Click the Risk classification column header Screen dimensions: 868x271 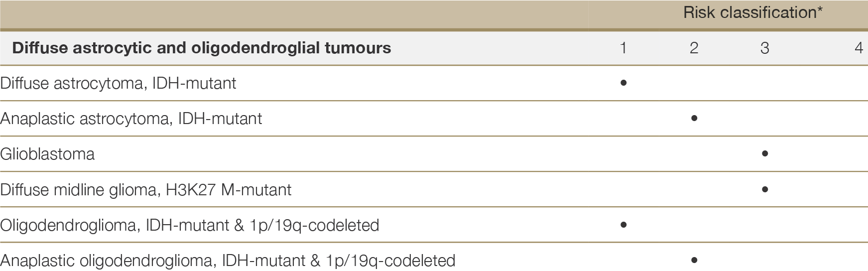pyautogui.click(x=752, y=12)
